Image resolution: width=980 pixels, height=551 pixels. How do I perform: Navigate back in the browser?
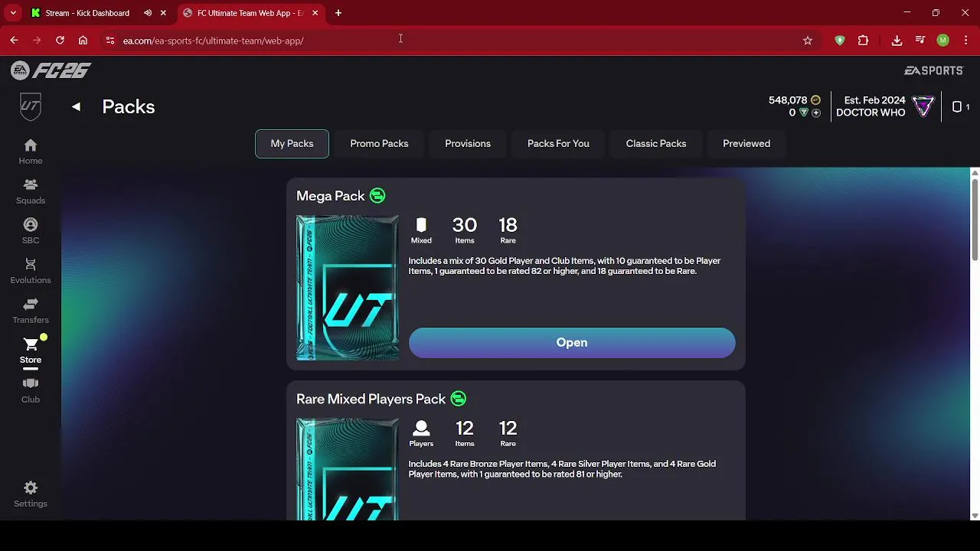[14, 41]
